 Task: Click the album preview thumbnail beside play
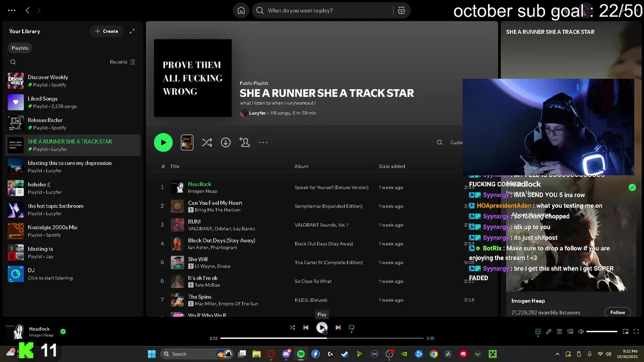(x=187, y=142)
